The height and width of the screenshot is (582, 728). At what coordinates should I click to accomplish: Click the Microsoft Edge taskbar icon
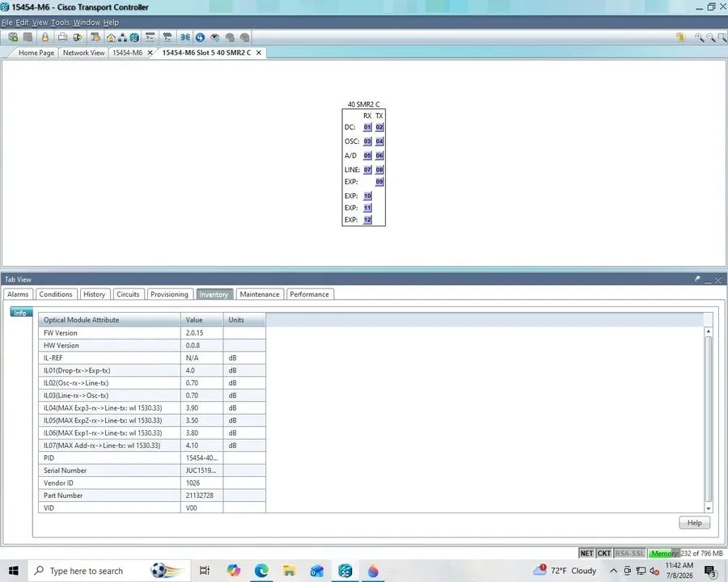tap(261, 571)
